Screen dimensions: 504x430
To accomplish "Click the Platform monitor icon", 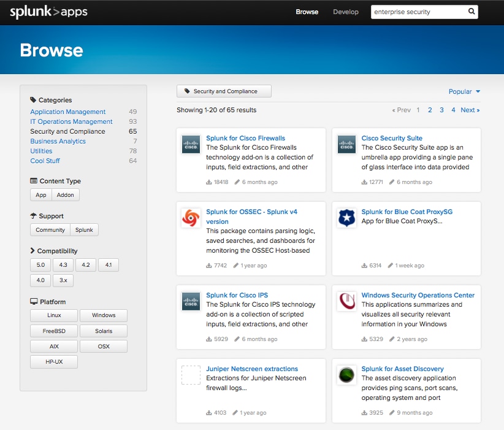I will (34, 302).
